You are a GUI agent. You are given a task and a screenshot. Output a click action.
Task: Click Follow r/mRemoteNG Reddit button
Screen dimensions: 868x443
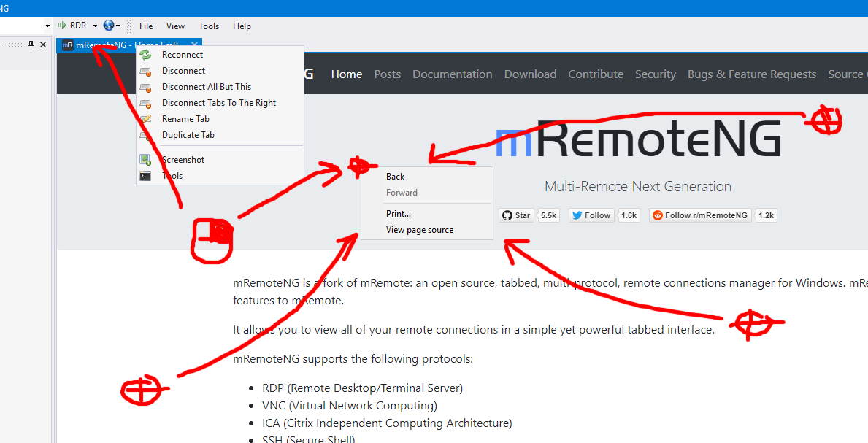tap(700, 215)
